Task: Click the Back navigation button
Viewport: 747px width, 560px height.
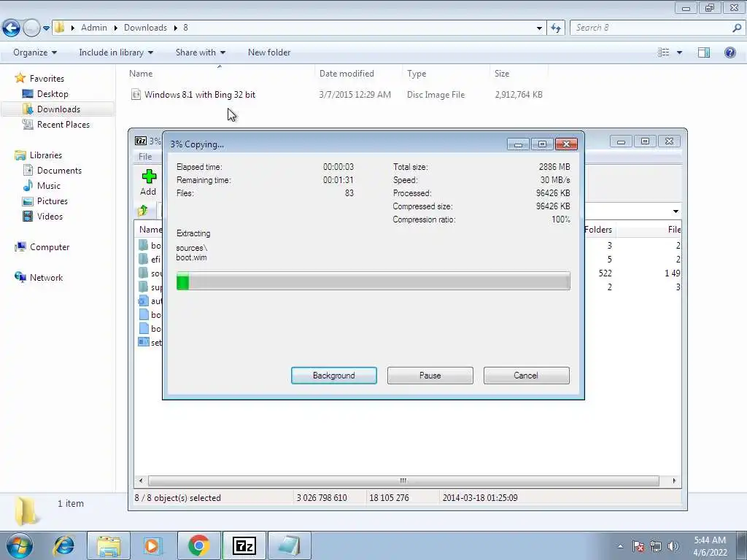Action: 12,28
